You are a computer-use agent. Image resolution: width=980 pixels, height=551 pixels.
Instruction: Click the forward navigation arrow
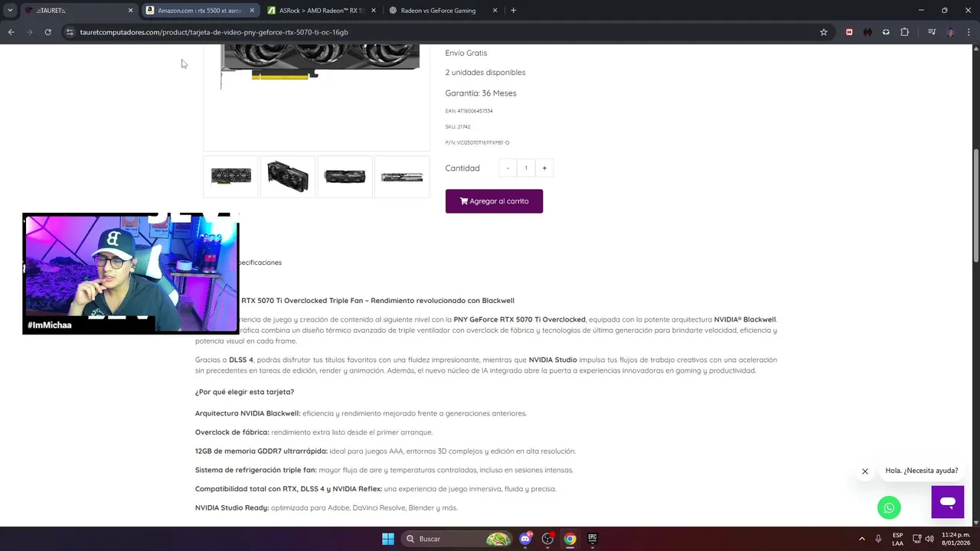[29, 32]
